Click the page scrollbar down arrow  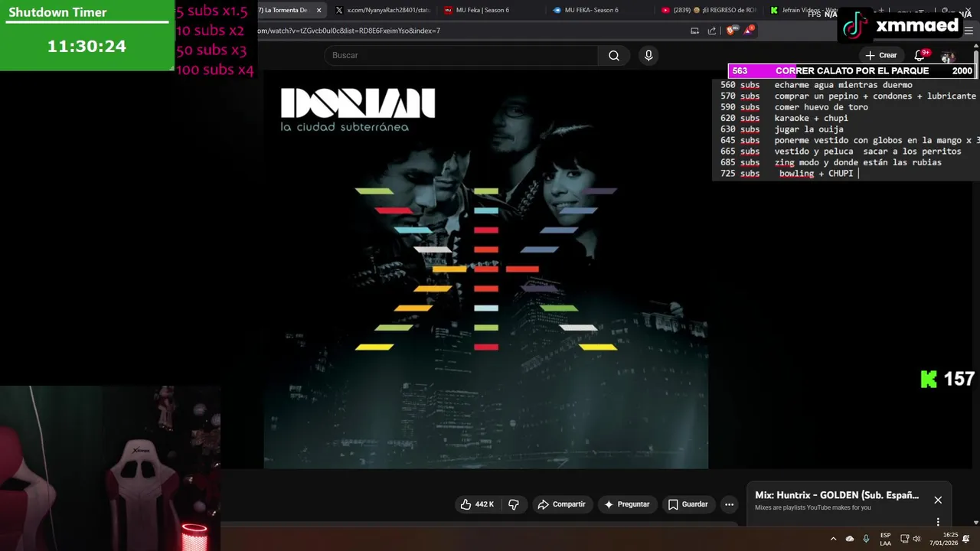(976, 523)
